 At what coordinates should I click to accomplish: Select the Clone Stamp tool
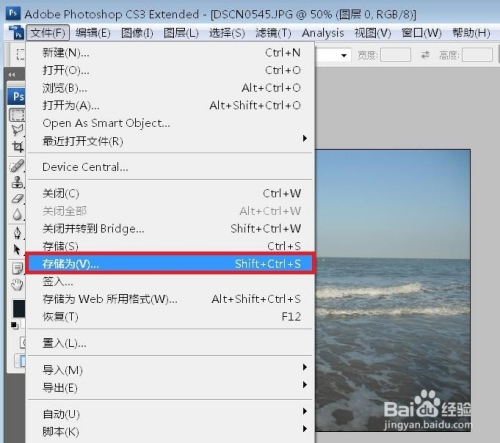17,182
